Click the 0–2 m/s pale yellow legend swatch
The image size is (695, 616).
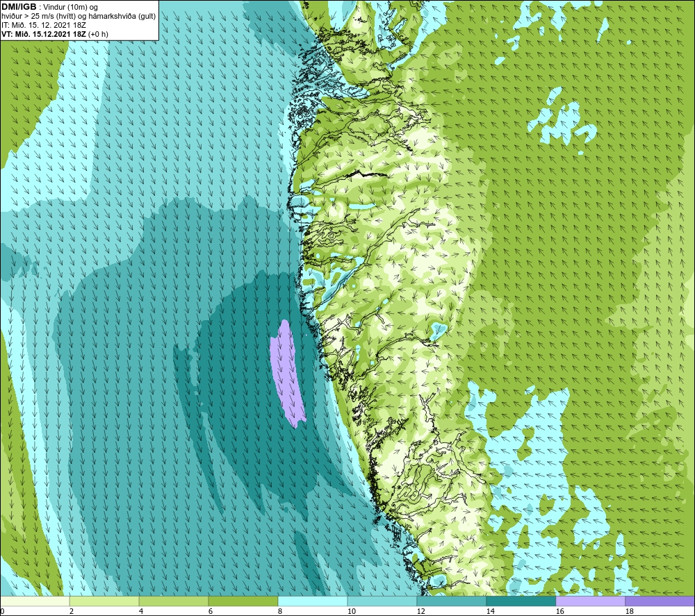35,601
